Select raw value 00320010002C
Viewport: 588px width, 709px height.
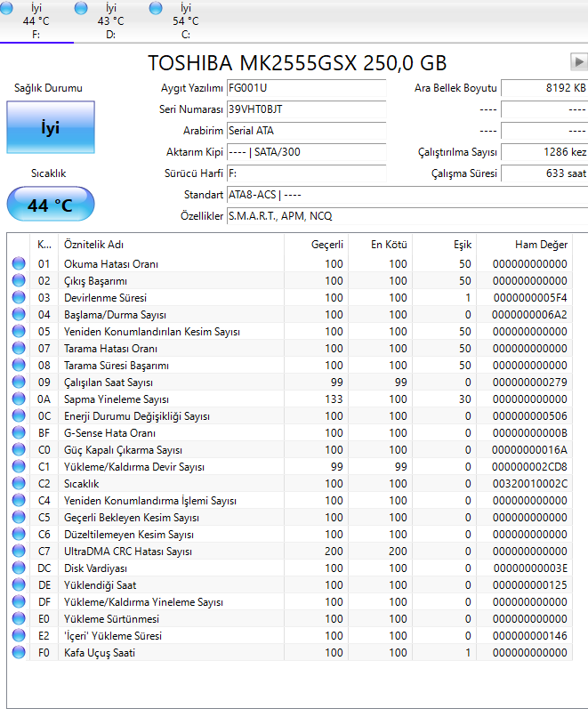529,484
